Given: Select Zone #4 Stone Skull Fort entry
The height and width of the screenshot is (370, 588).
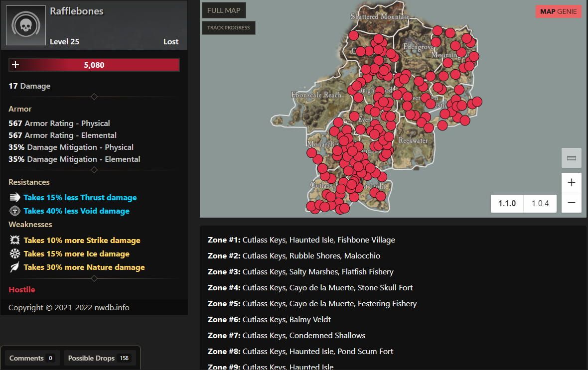Looking at the screenshot, I should pos(310,287).
